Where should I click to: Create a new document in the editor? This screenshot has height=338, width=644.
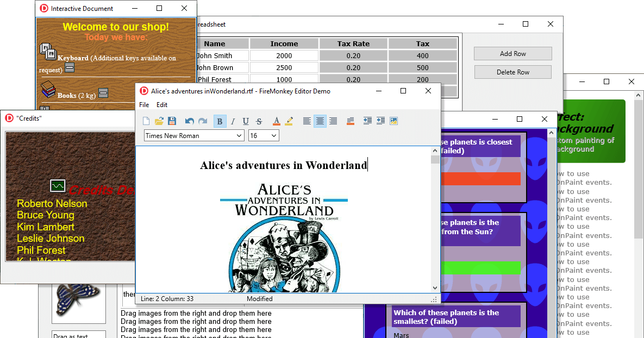146,121
